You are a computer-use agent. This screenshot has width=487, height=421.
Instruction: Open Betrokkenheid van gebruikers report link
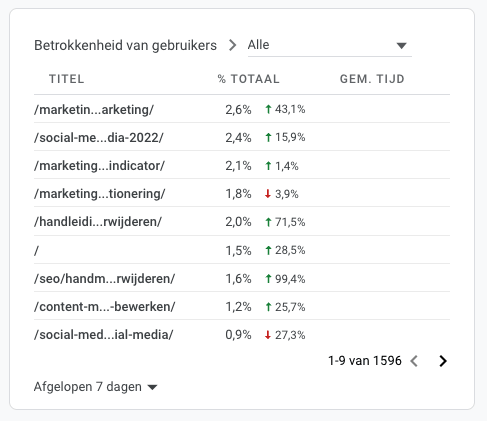tap(125, 45)
